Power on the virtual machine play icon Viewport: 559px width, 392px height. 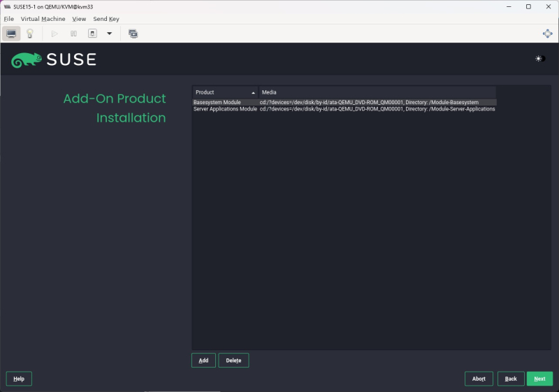[x=55, y=34]
